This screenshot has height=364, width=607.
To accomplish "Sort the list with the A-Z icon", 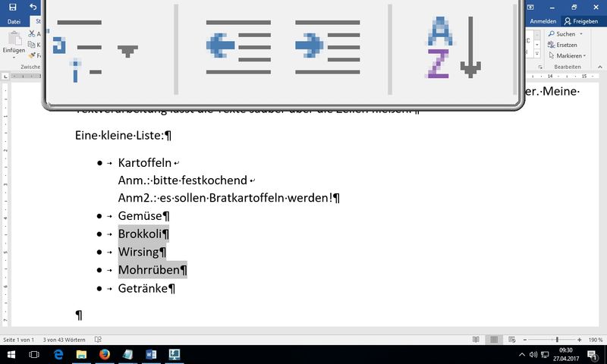I will pos(454,47).
